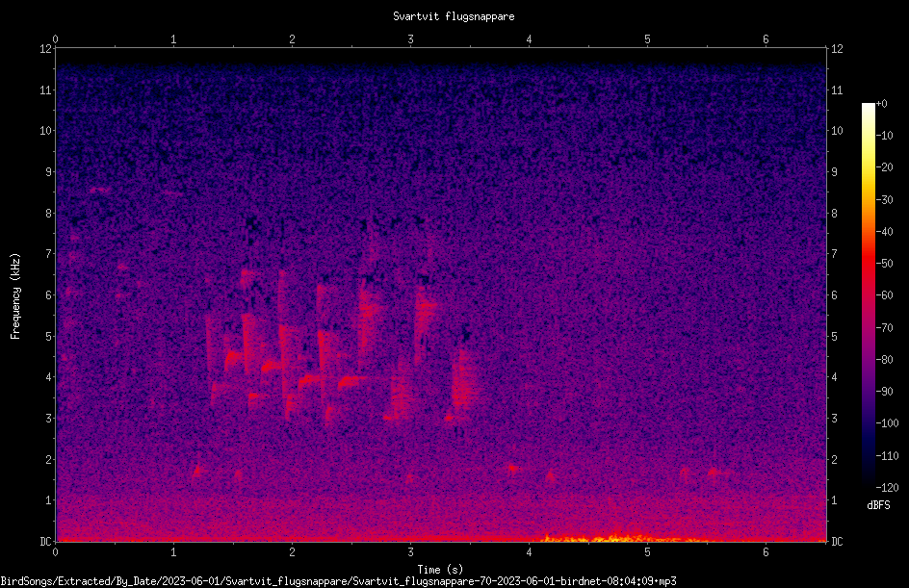Select the Frequency (kHz) axis label
This screenshot has height=588, width=909.
point(15,296)
